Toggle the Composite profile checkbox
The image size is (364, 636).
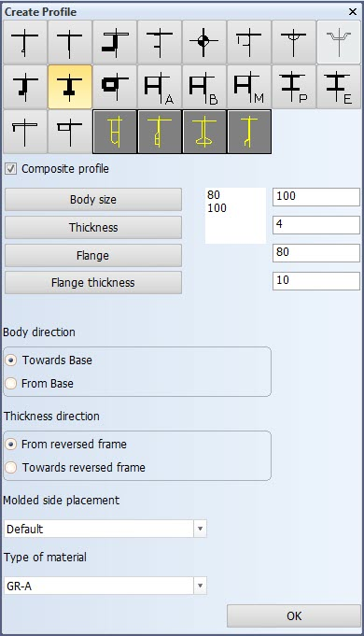[x=10, y=169]
